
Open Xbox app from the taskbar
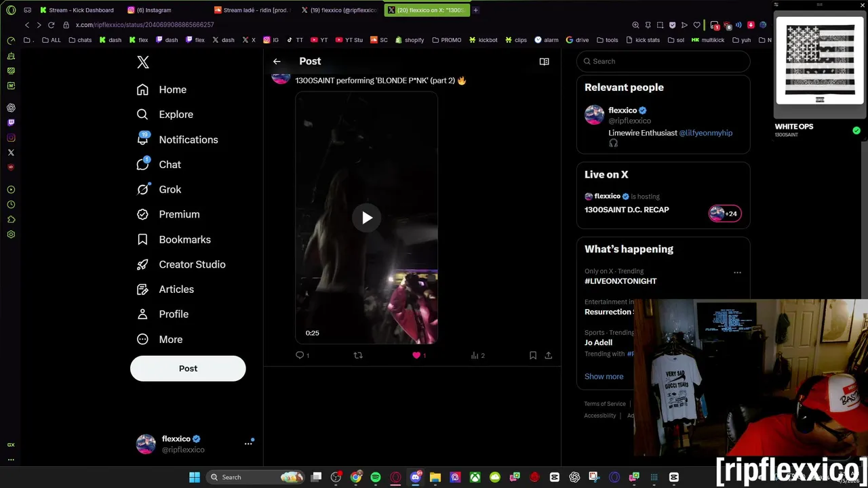pyautogui.click(x=475, y=477)
